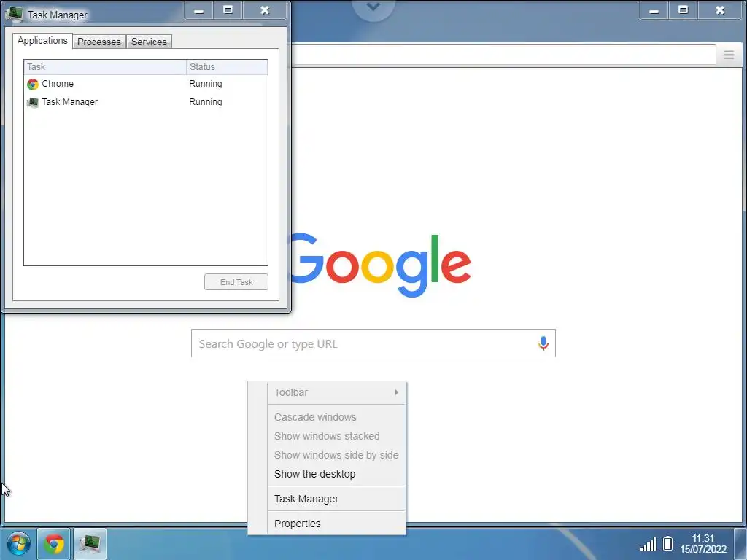
Task: Click the Task column header
Action: coord(105,67)
